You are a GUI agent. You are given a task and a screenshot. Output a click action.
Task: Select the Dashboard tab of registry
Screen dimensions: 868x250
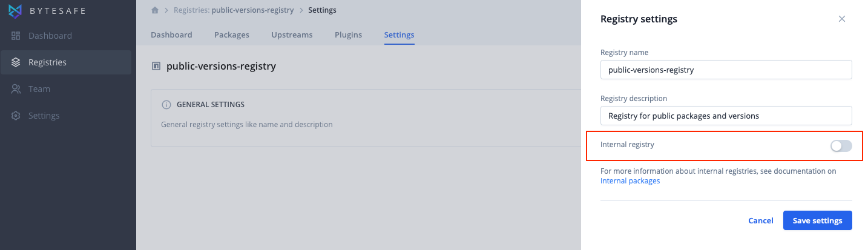171,35
